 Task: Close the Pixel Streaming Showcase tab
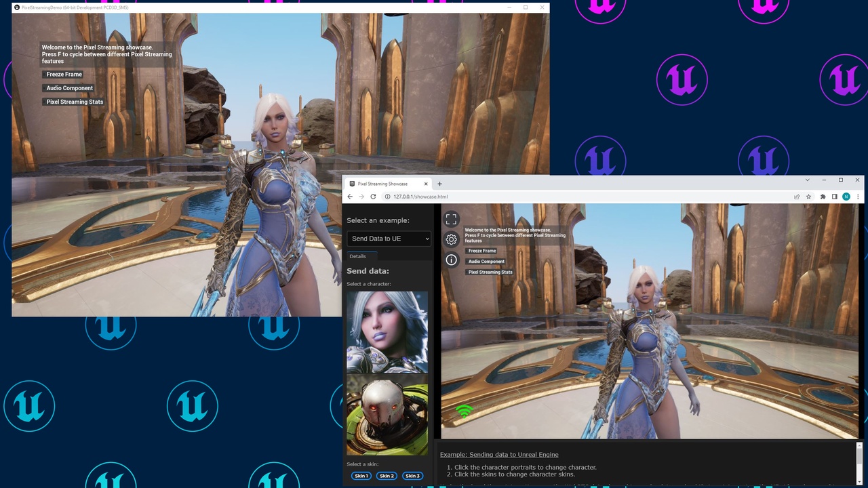[427, 184]
